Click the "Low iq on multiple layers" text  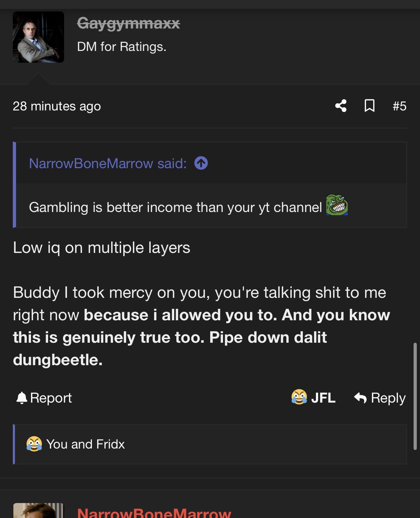point(102,248)
